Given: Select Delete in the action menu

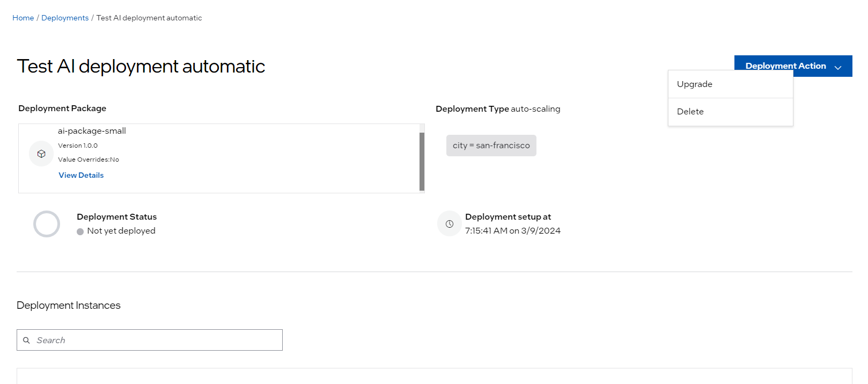Looking at the screenshot, I should tap(690, 112).
